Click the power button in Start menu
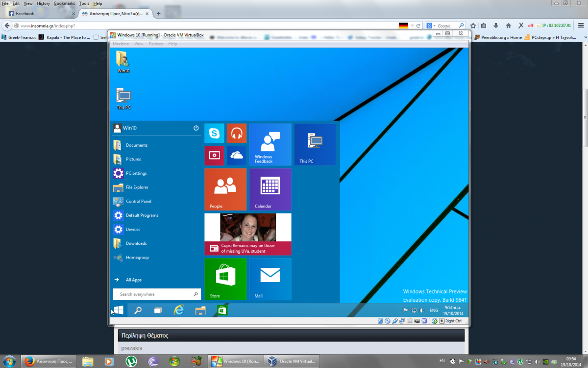The width and height of the screenshot is (588, 368). [196, 128]
